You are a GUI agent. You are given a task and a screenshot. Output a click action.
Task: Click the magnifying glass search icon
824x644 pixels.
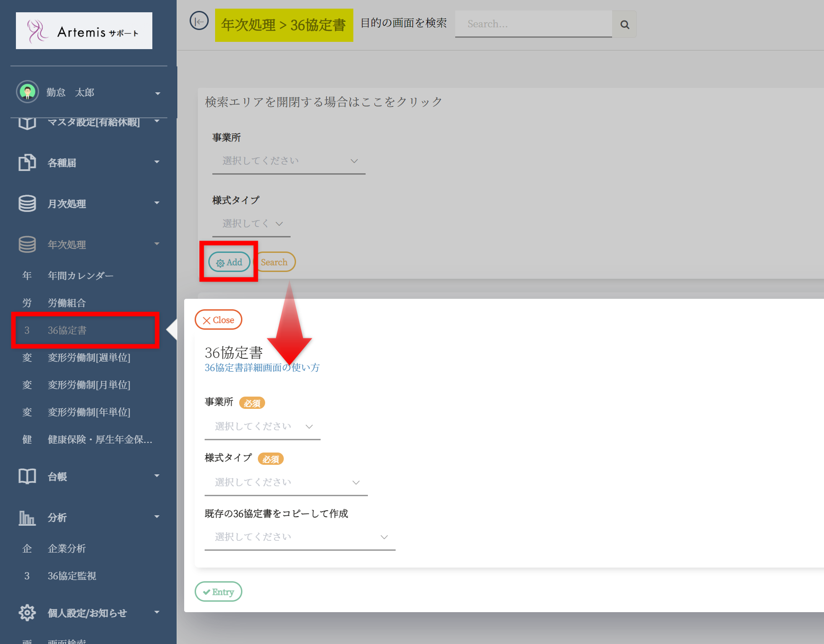(x=624, y=25)
